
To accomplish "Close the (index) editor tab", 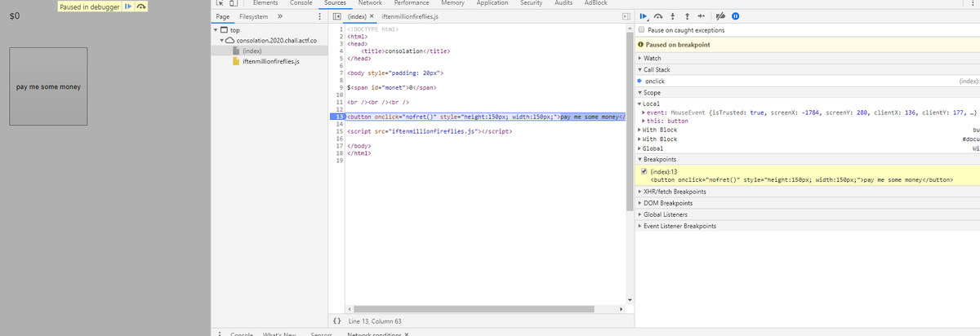I will 372,17.
